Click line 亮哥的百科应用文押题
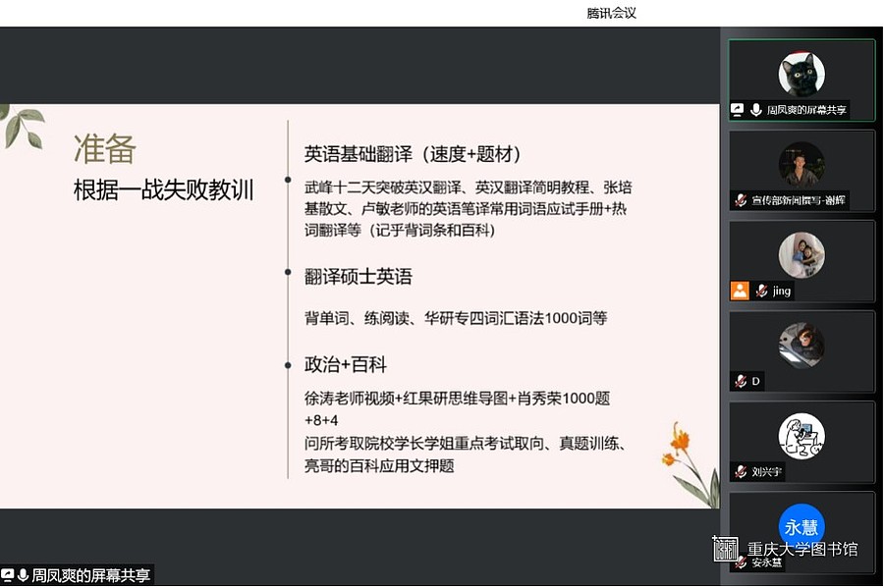The height and width of the screenshot is (588, 884). coord(379,465)
